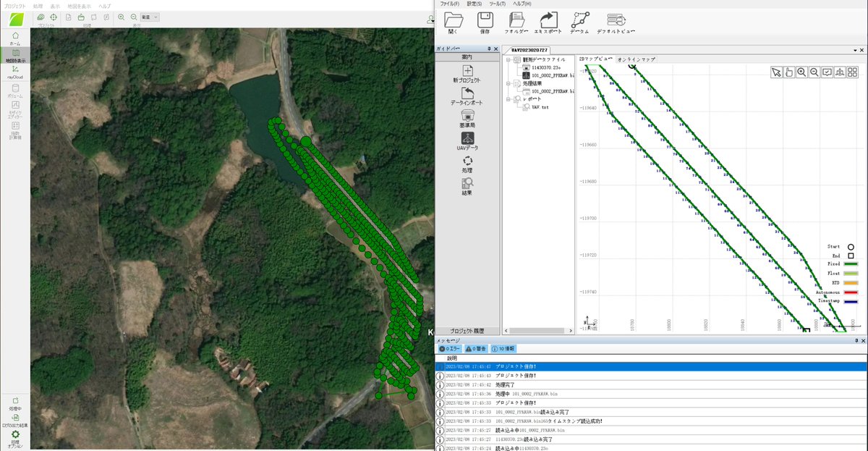
Task: Close the ガイドバー panel
Action: [497, 49]
